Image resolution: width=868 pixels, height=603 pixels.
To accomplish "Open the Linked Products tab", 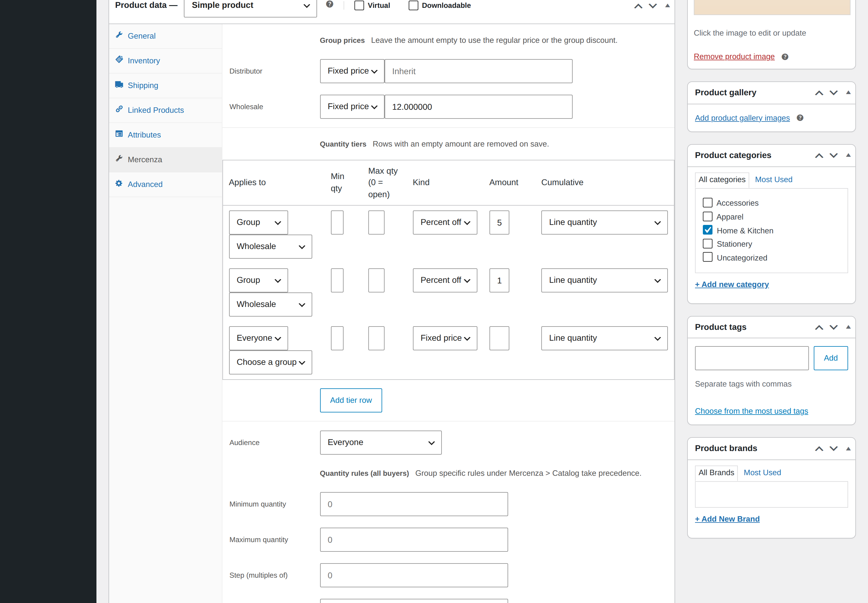I will tap(165, 110).
